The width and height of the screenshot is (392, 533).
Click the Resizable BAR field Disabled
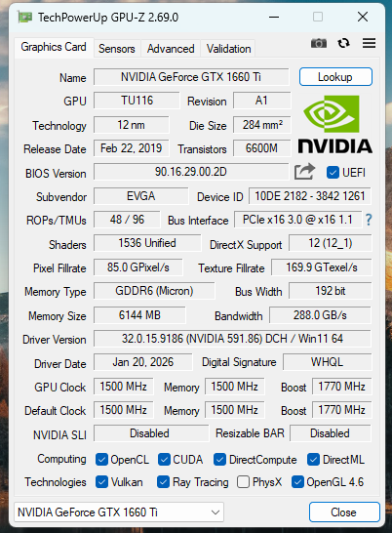[x=331, y=433]
